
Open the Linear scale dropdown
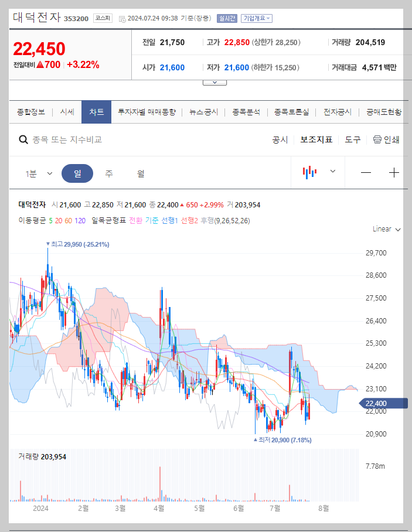pos(384,230)
